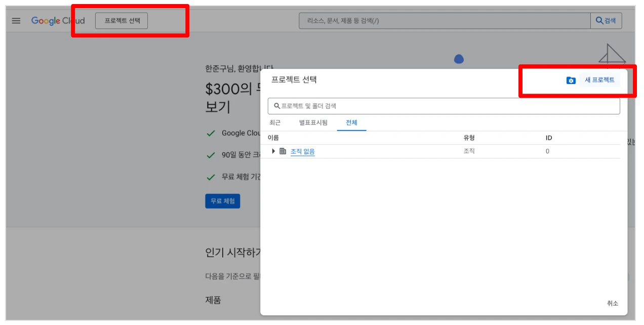The height and width of the screenshot is (325, 644).
Task: Create a project with 새 프로젝트 button
Action: [x=599, y=80]
